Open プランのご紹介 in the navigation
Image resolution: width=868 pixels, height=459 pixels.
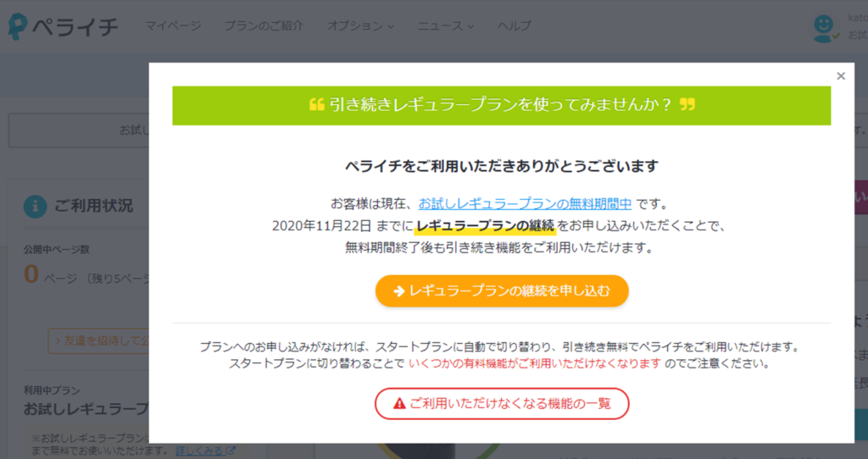(264, 26)
